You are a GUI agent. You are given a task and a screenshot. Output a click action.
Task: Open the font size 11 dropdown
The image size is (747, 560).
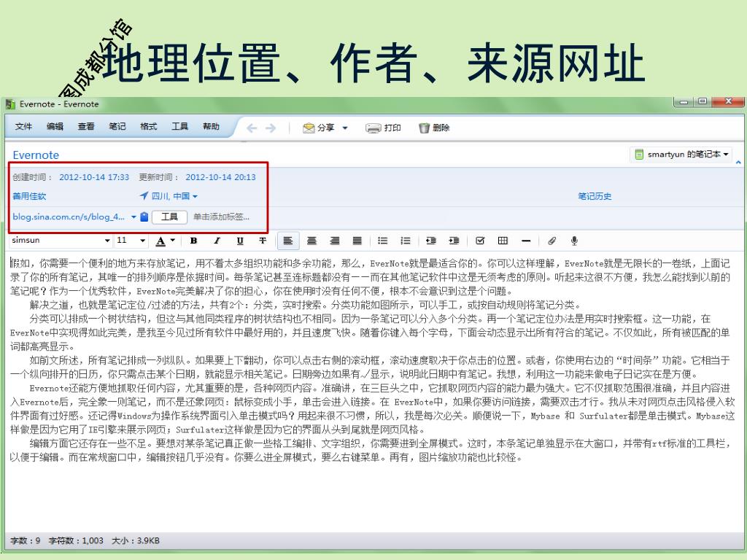tap(131, 241)
